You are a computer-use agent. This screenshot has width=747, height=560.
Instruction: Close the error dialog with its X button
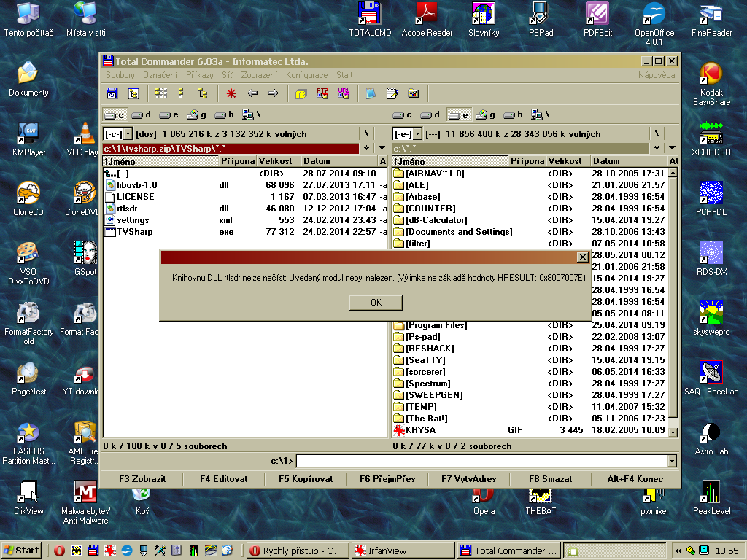click(582, 257)
